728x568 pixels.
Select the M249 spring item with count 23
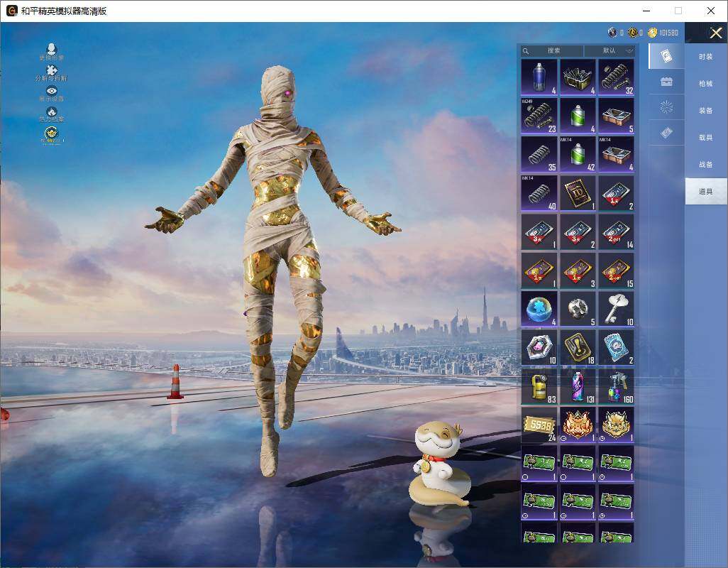(x=539, y=116)
